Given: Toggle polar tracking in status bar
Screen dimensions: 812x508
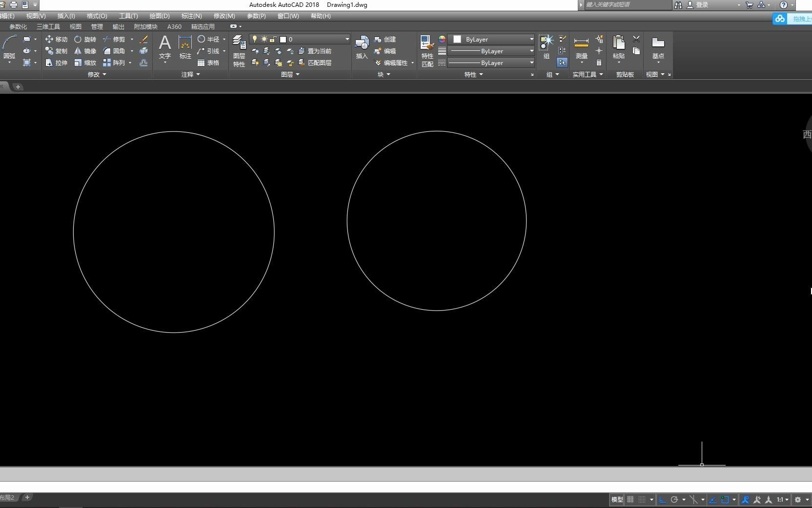Looking at the screenshot, I should [x=674, y=499].
